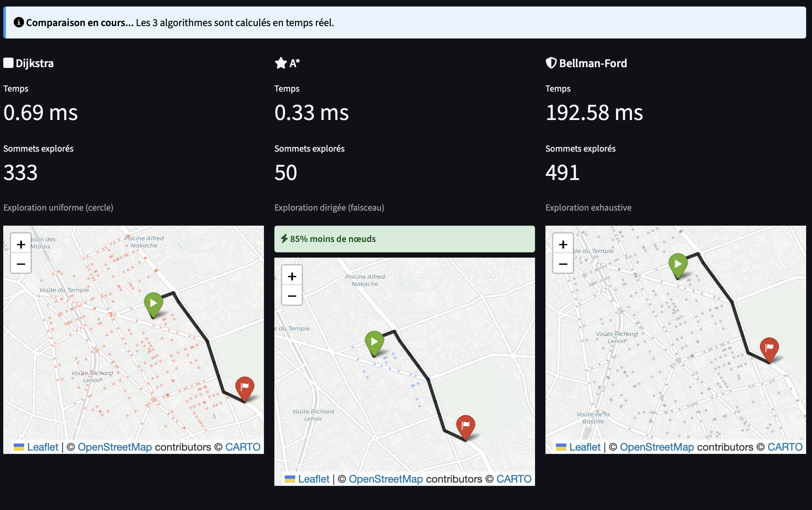The image size is (812, 510).
Task: Click the A* star icon
Action: tap(281, 63)
